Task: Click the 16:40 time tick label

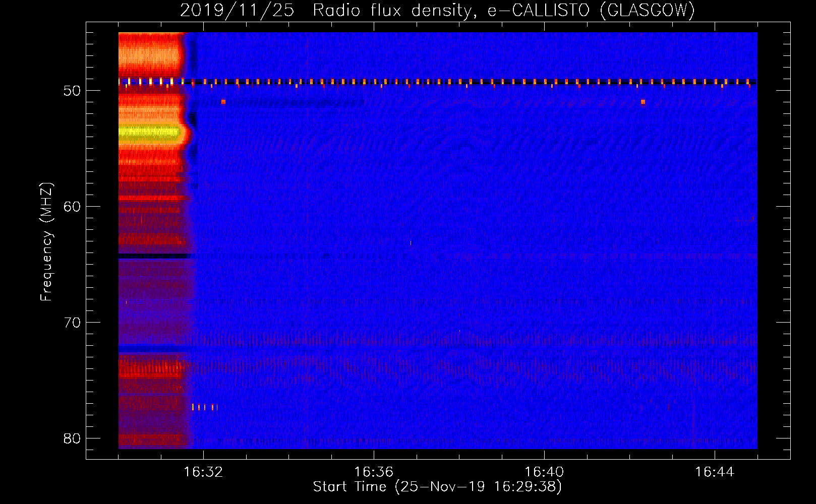Action: [x=544, y=472]
